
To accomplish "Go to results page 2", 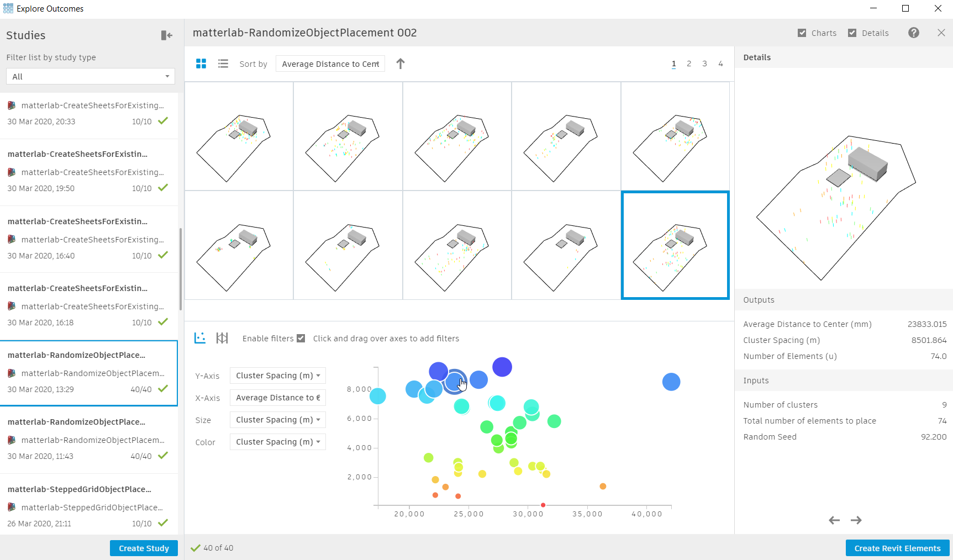I will (x=689, y=64).
